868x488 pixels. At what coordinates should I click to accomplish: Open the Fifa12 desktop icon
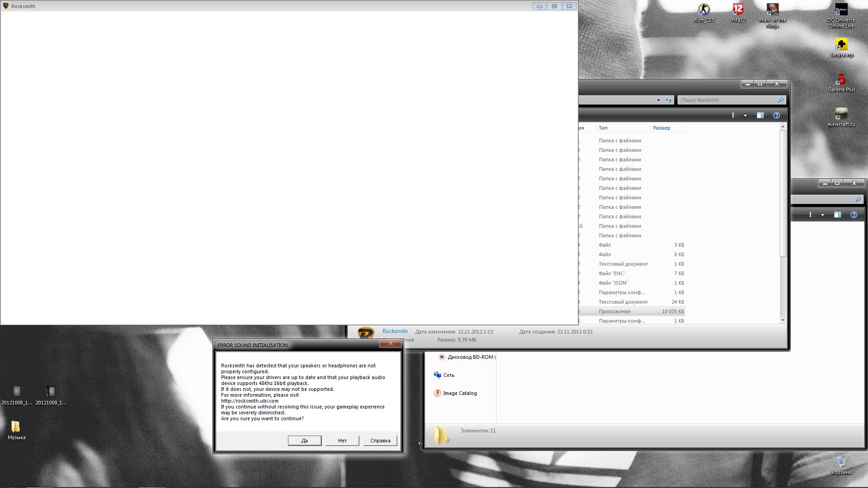[x=738, y=10]
